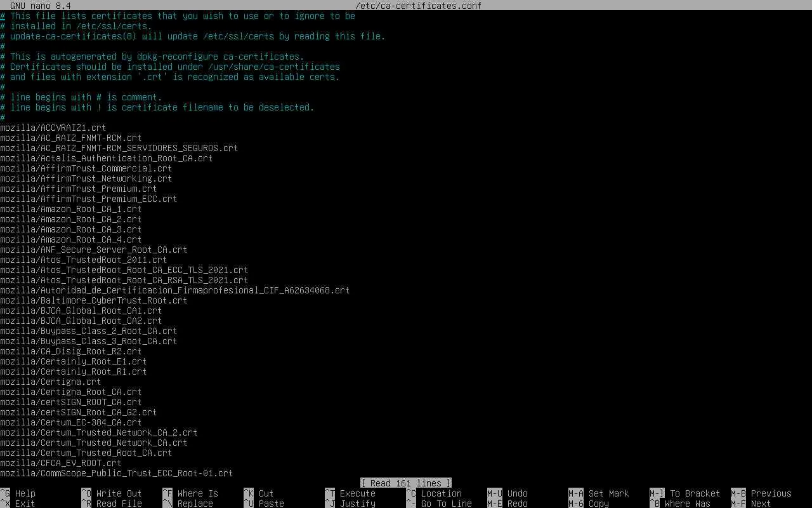
Task: Click the Redo shortcut label
Action: coord(517,504)
